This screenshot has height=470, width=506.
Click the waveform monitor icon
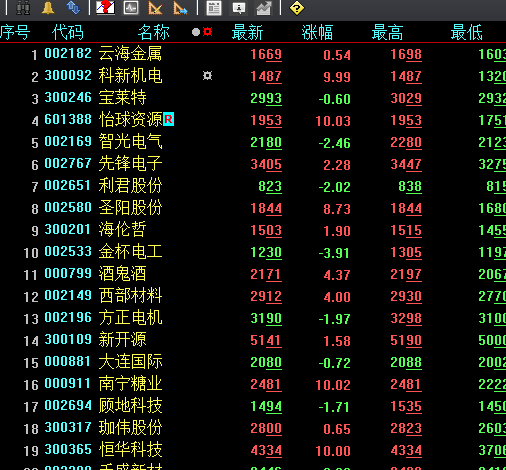coord(131,8)
